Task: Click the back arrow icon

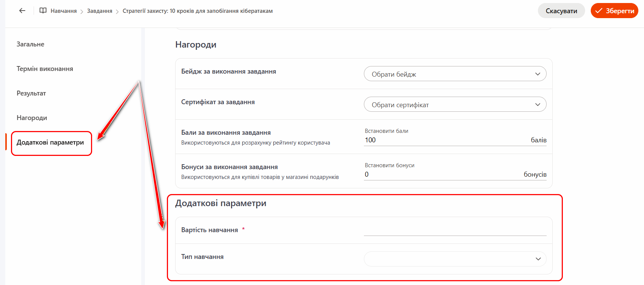Action: tap(22, 11)
